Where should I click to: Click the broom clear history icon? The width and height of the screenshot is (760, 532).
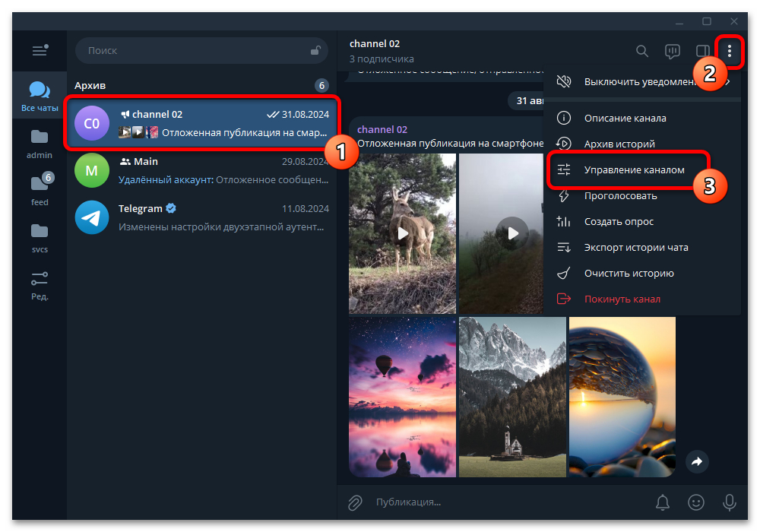point(564,274)
